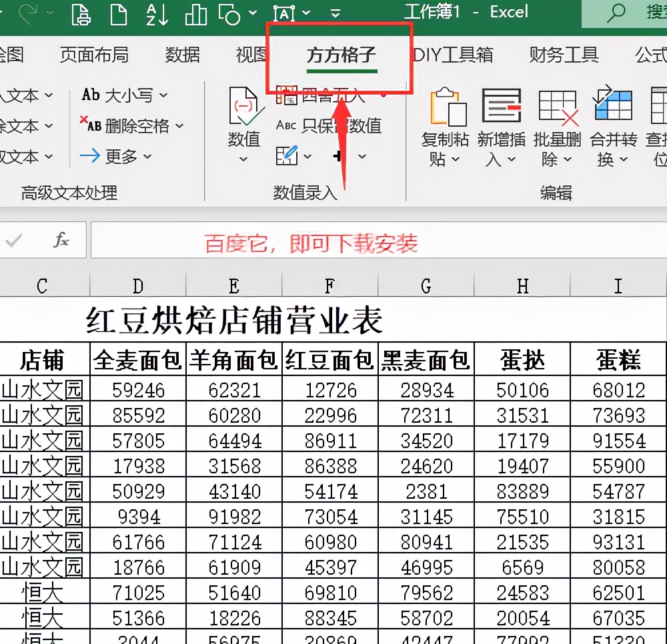This screenshot has height=644, width=667.
Task: Select column D header
Action: point(138,285)
